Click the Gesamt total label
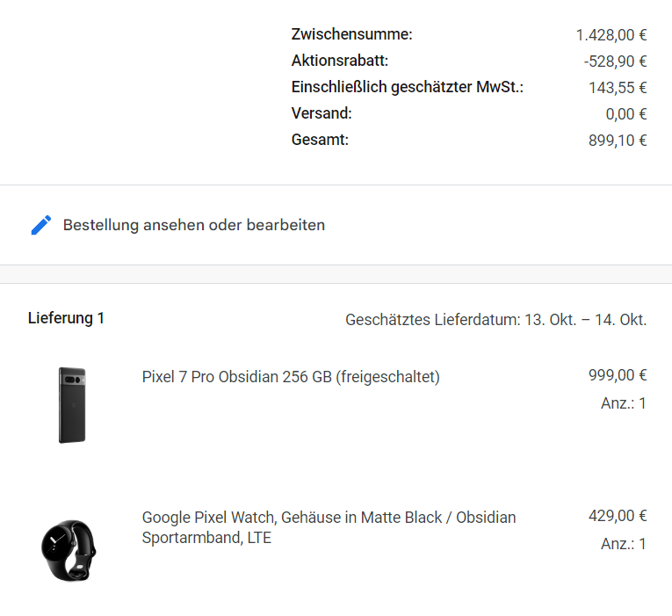 tap(320, 140)
